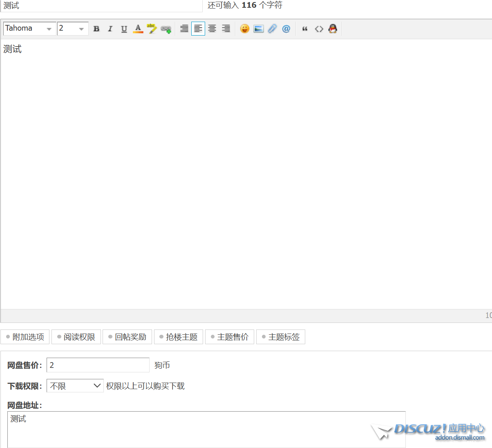
Task: Open the font size dropdown
Action: (73, 29)
